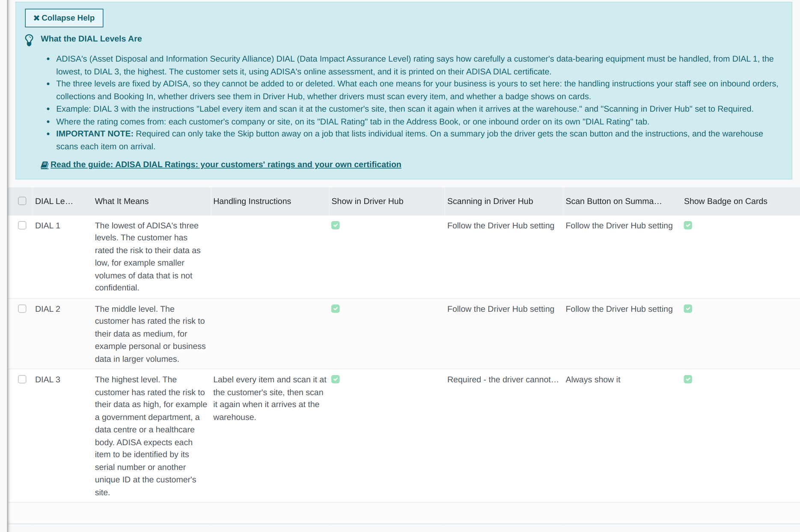Click the empty DIAL 1 Handling Instructions cell
This screenshot has width=800, height=532.
pyautogui.click(x=270, y=257)
